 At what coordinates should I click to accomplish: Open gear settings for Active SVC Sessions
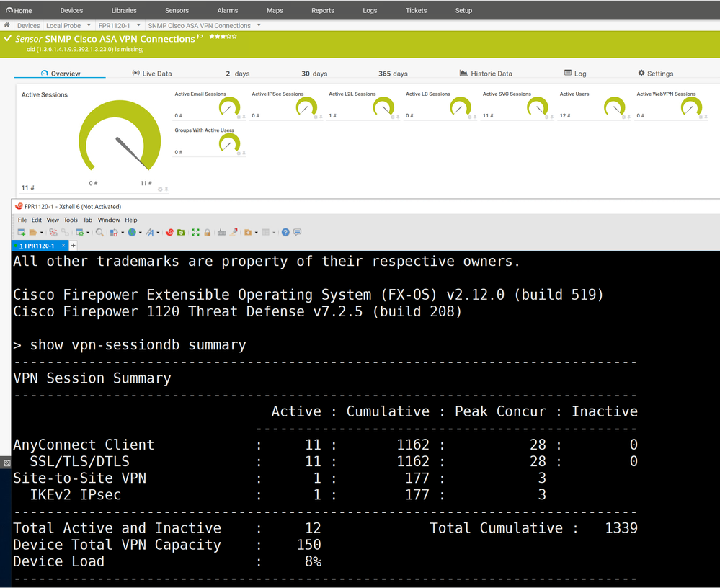coord(546,117)
